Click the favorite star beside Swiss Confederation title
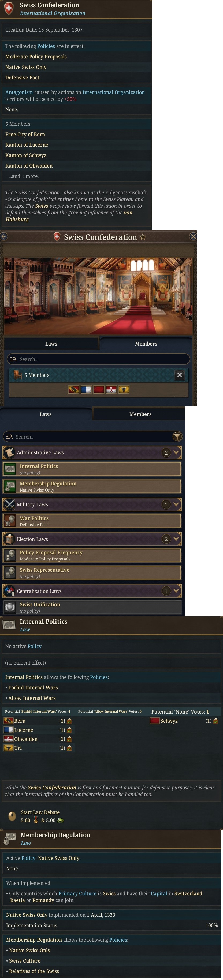 143,237
